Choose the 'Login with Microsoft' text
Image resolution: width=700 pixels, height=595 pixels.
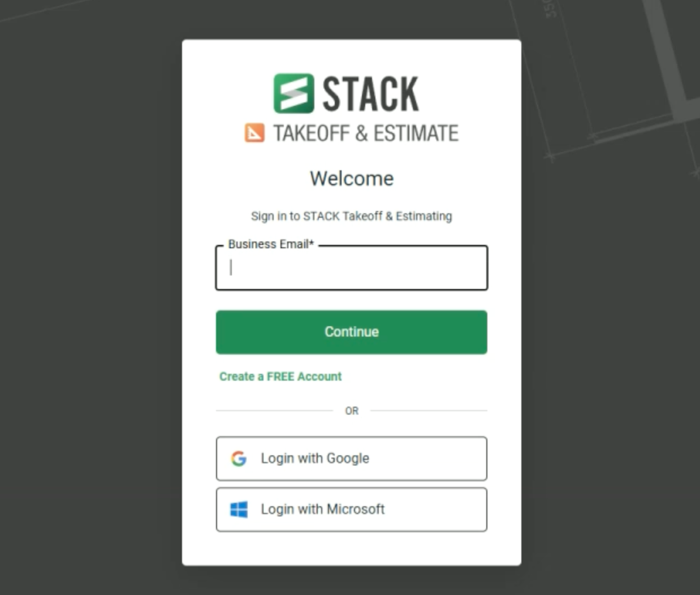322,510
